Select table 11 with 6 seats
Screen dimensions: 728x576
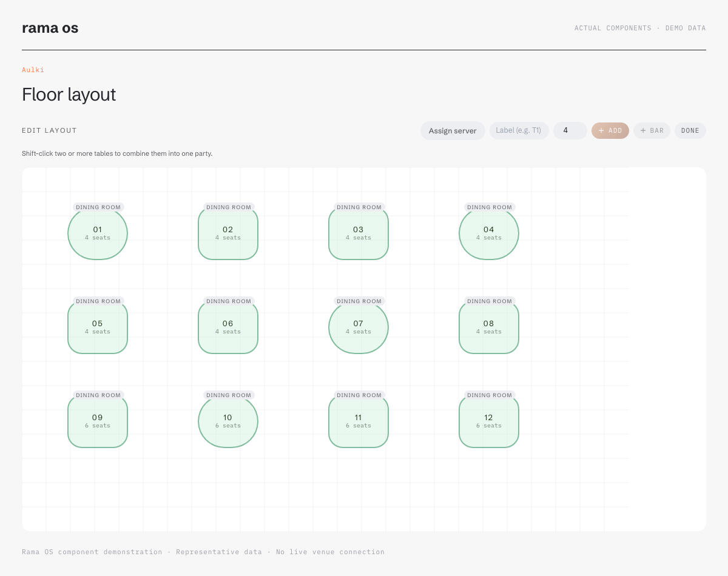pyautogui.click(x=359, y=421)
